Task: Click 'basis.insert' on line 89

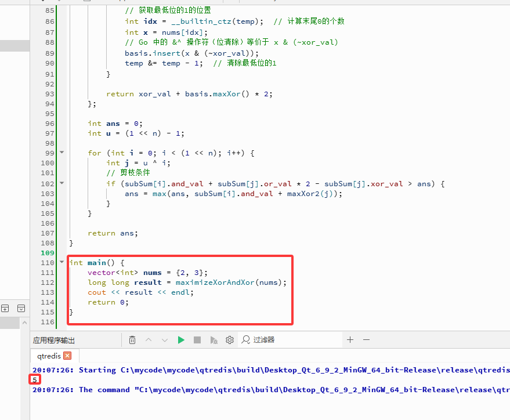Action: click(x=153, y=53)
